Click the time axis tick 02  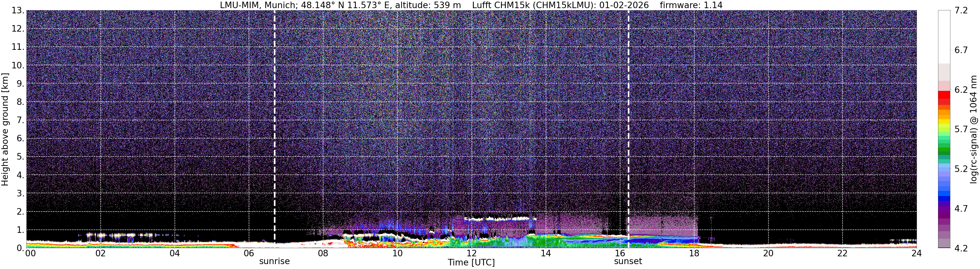coord(100,254)
